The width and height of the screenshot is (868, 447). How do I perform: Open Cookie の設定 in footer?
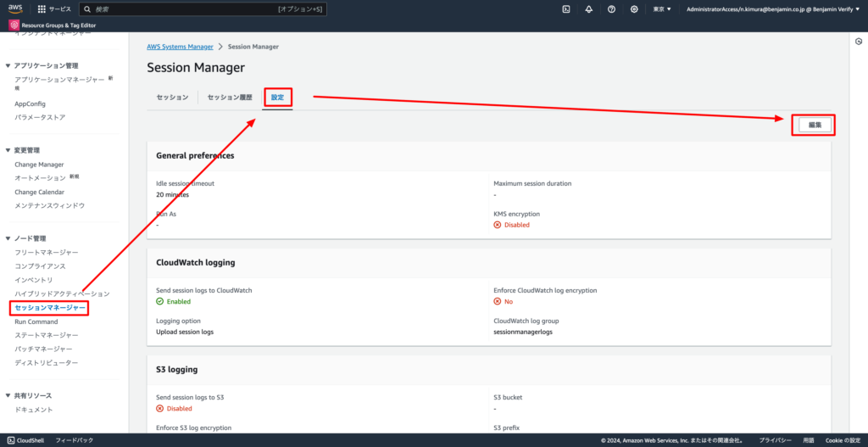(843, 440)
